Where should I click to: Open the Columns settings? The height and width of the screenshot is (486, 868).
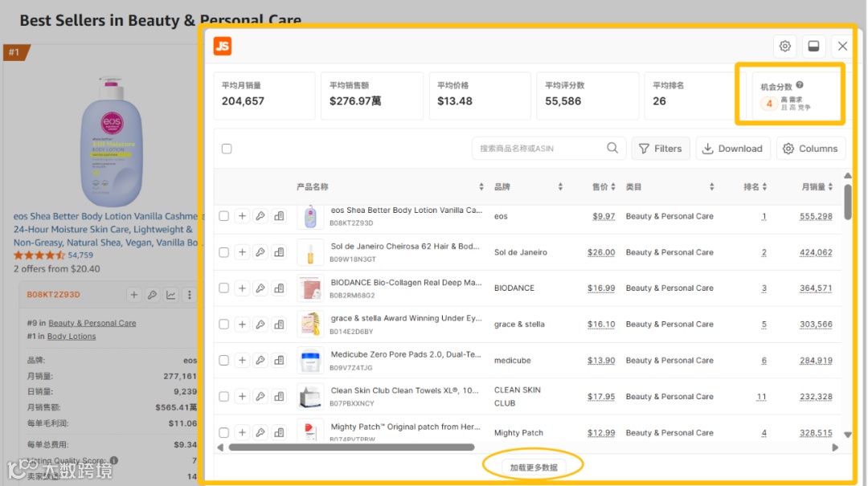click(x=810, y=149)
